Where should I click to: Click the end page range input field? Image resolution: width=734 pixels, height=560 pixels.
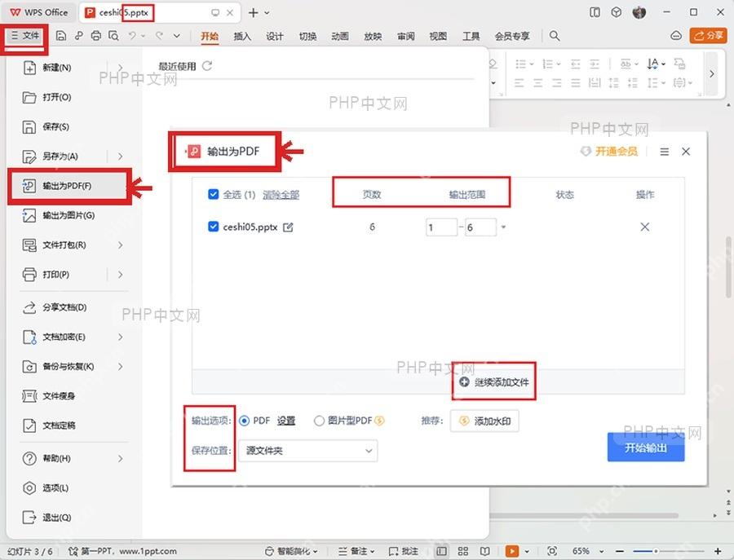coord(480,227)
